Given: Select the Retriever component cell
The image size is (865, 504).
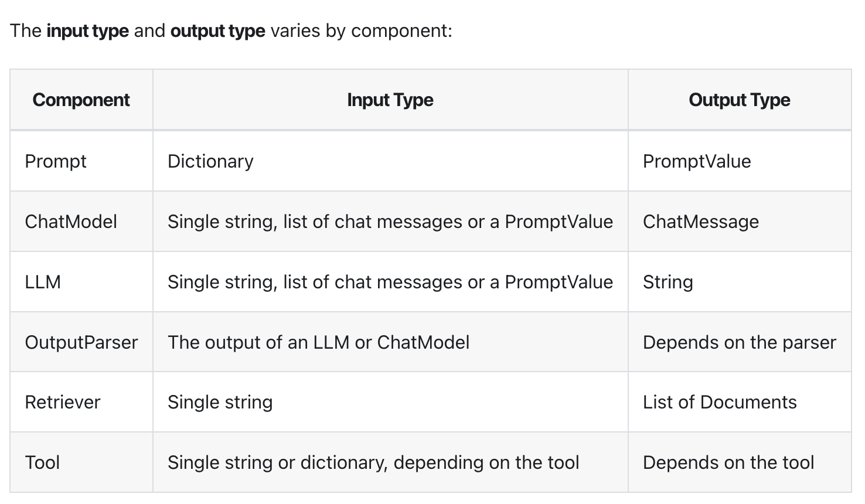Looking at the screenshot, I should pyautogui.click(x=63, y=402).
